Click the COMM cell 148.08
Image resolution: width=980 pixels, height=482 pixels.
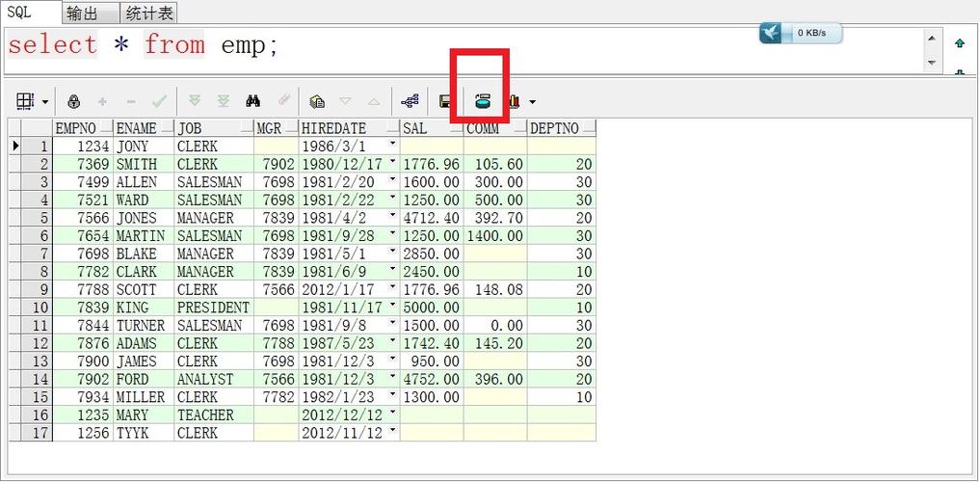click(495, 289)
